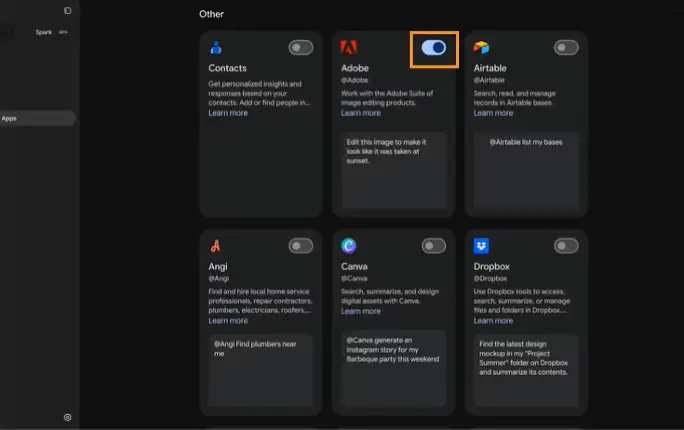Click the Contacts card title

(x=227, y=68)
